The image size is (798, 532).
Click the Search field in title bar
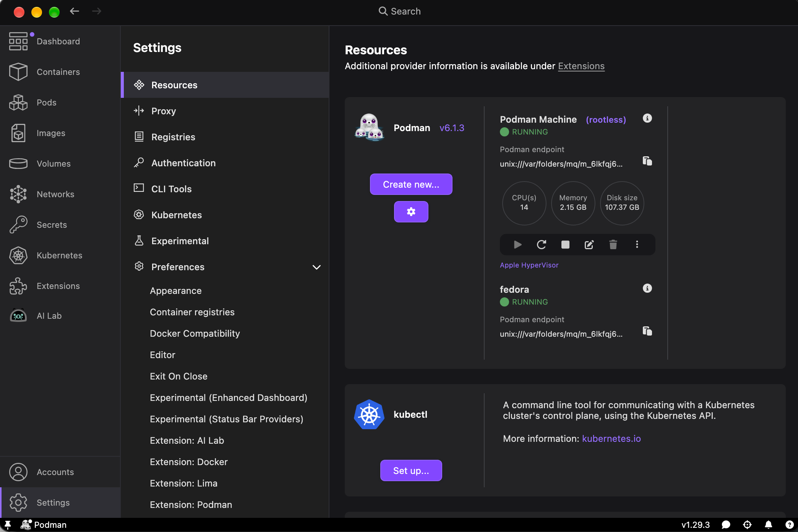pyautogui.click(x=399, y=11)
